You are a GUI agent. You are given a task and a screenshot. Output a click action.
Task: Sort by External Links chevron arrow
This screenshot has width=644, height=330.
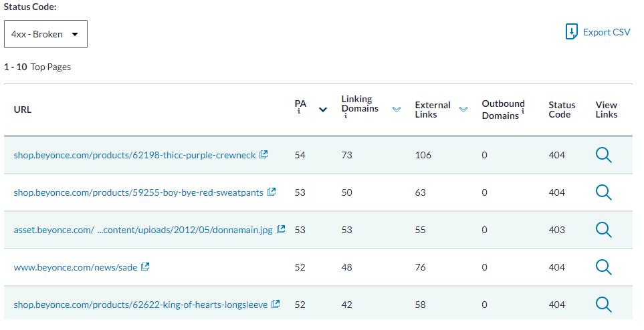463,110
